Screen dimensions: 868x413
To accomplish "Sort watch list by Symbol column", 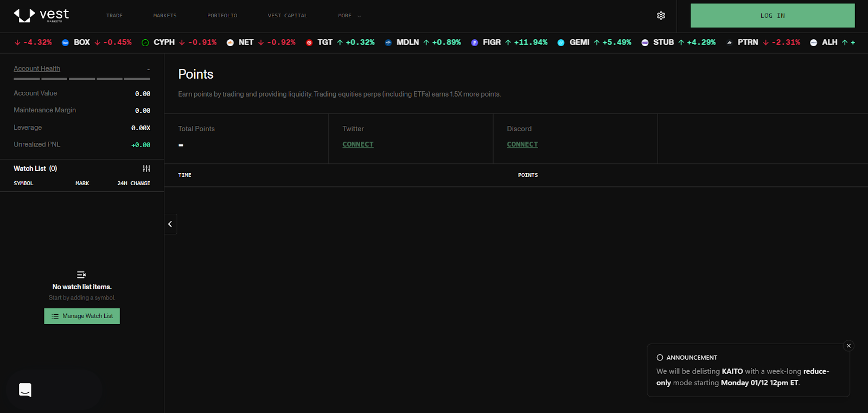I will click(x=23, y=183).
